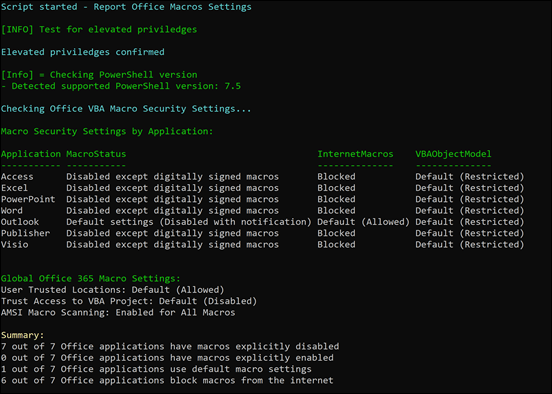This screenshot has width=552, height=394.
Task: Click the 'InternetMacros' column header
Action: coord(355,154)
